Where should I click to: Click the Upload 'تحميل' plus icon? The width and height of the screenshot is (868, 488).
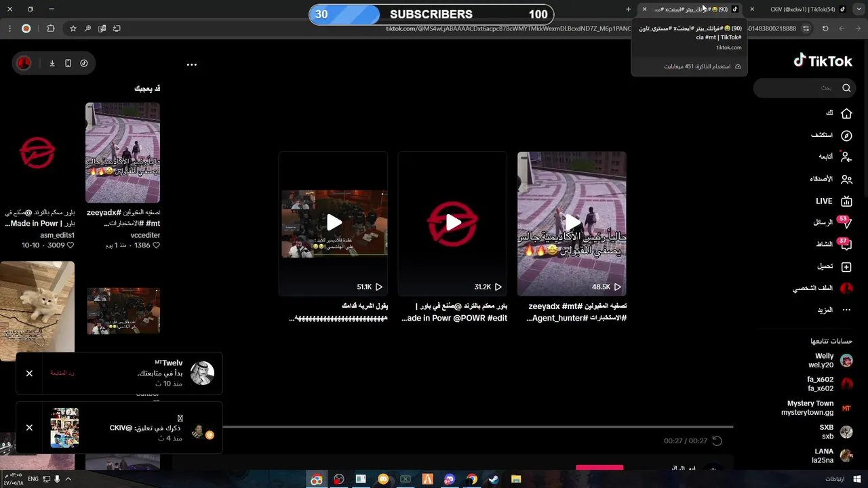[846, 267]
